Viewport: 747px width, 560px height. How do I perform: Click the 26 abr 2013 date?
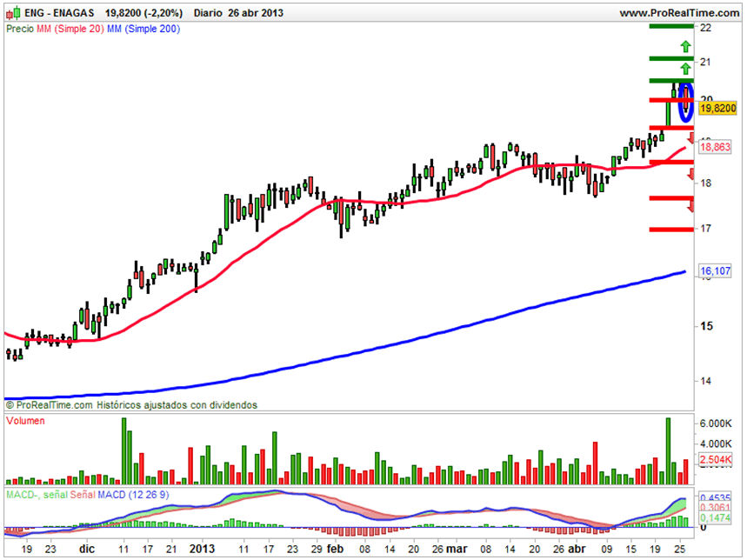coord(256,13)
